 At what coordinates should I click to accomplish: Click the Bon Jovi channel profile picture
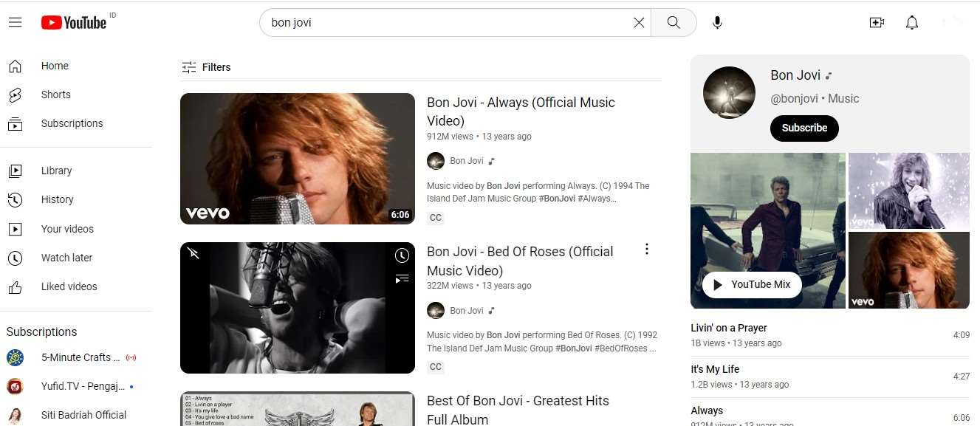pyautogui.click(x=729, y=92)
